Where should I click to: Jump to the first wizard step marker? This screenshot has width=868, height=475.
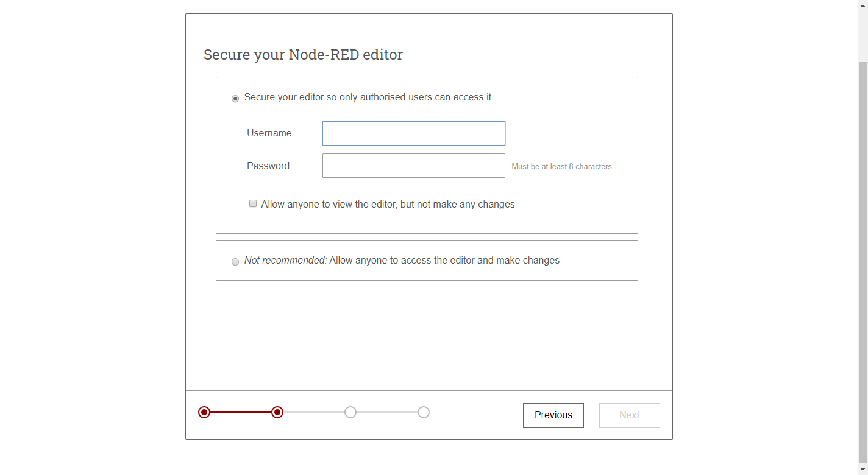(204, 412)
